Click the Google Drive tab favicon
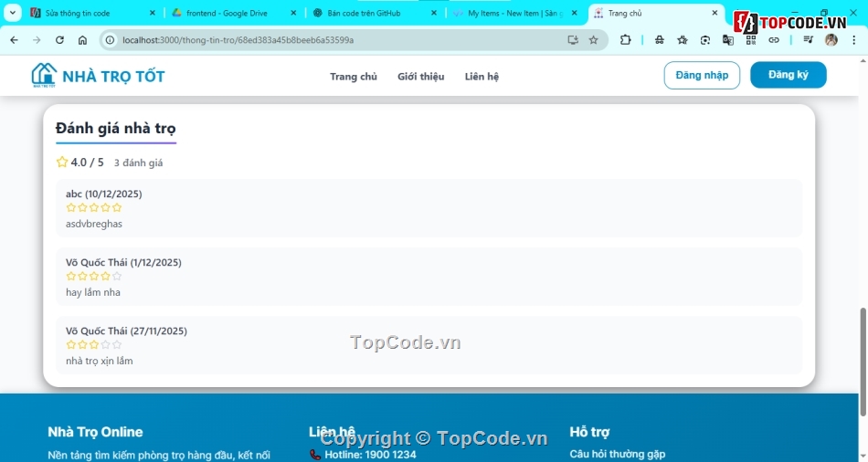 177,13
